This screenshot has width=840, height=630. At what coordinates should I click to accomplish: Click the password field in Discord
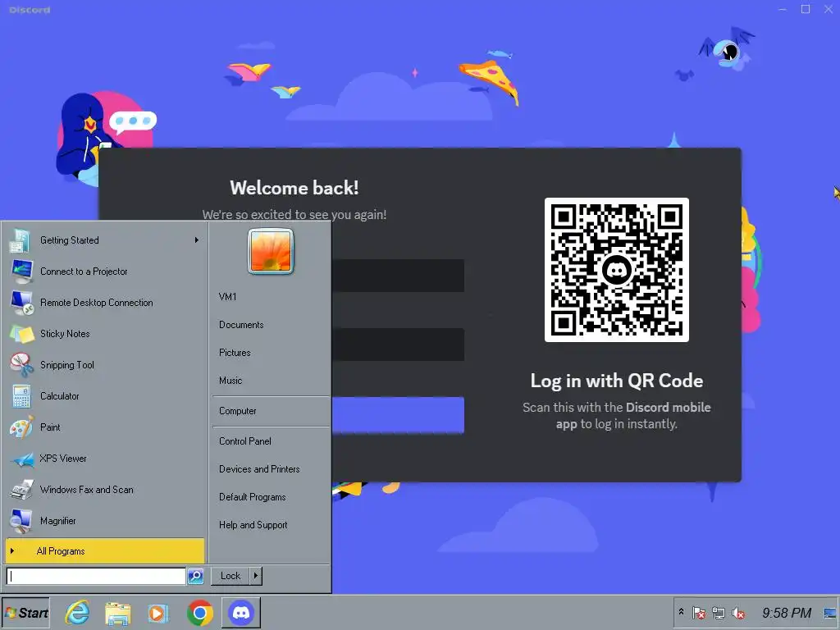[x=398, y=344]
